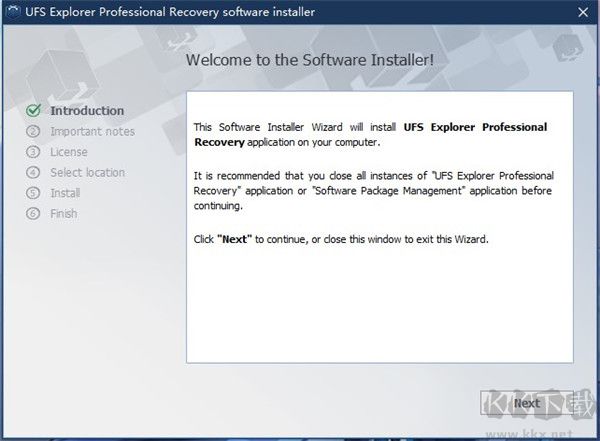The image size is (600, 441).
Task: Select the Select location step
Action: coord(88,172)
